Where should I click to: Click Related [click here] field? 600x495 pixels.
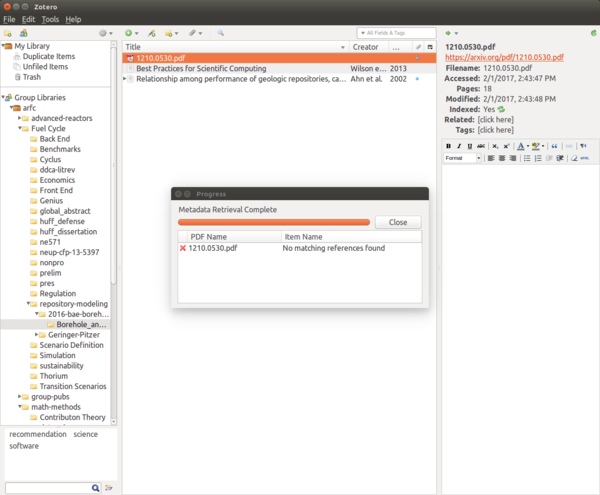[496, 119]
